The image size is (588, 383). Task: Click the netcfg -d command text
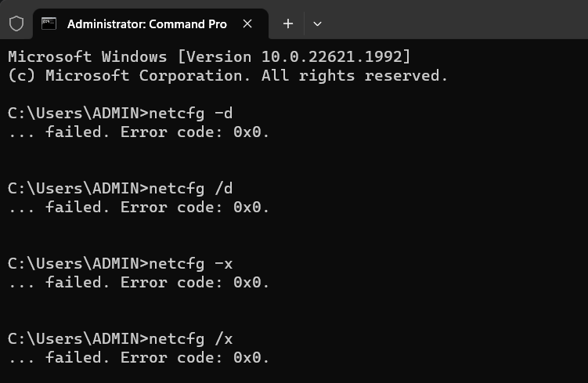point(190,114)
